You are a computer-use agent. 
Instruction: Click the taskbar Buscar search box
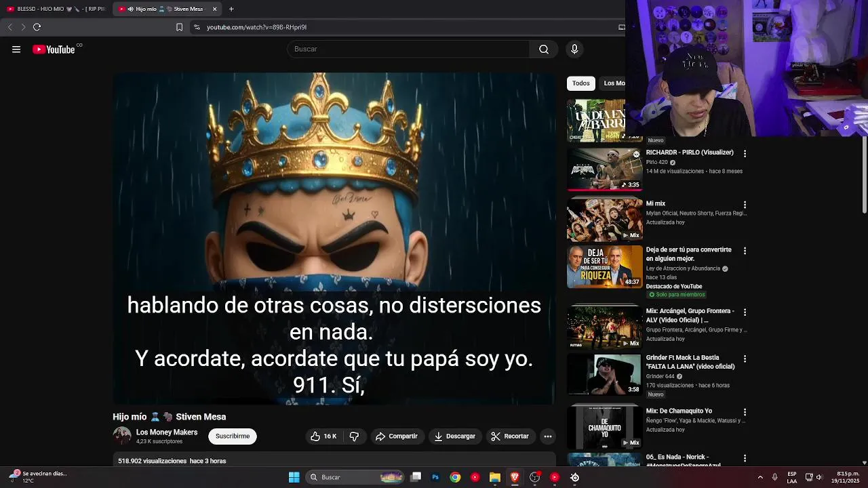coord(355,477)
